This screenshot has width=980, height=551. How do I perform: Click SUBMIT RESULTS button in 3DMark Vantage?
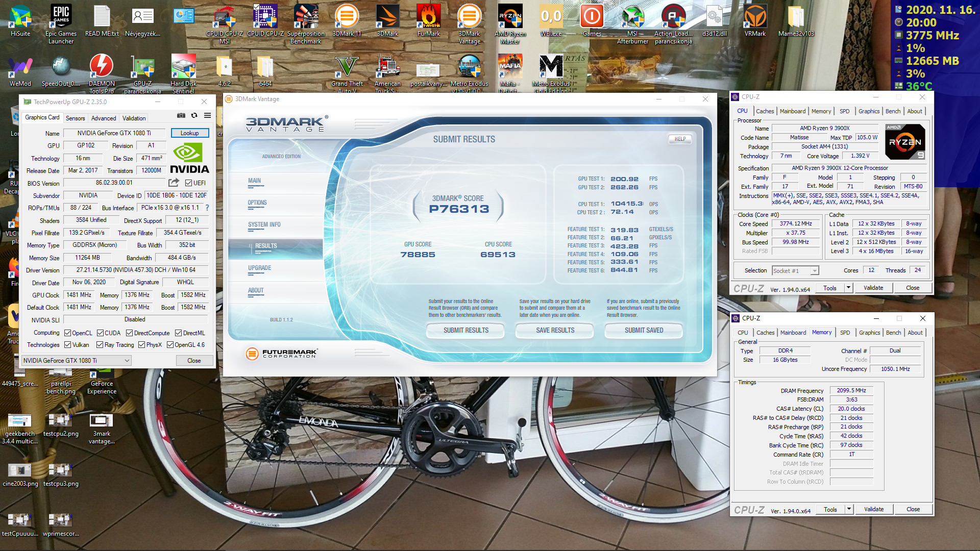click(465, 330)
